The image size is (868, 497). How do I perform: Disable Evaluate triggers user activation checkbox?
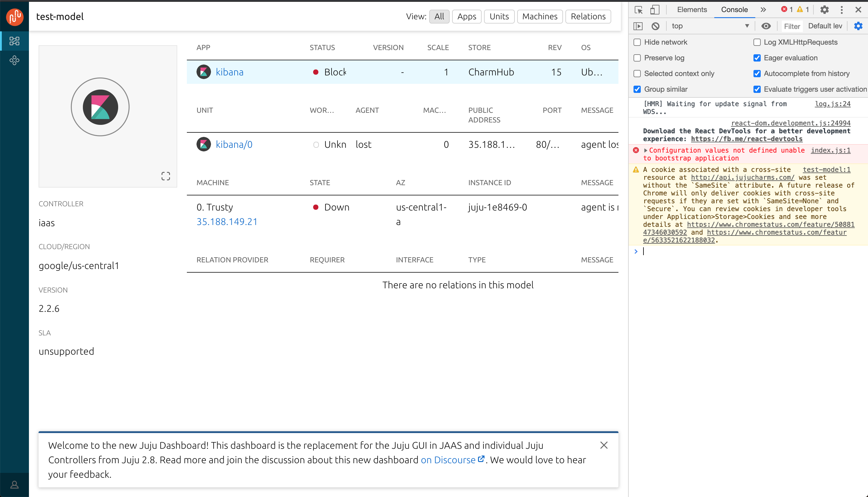pos(757,90)
